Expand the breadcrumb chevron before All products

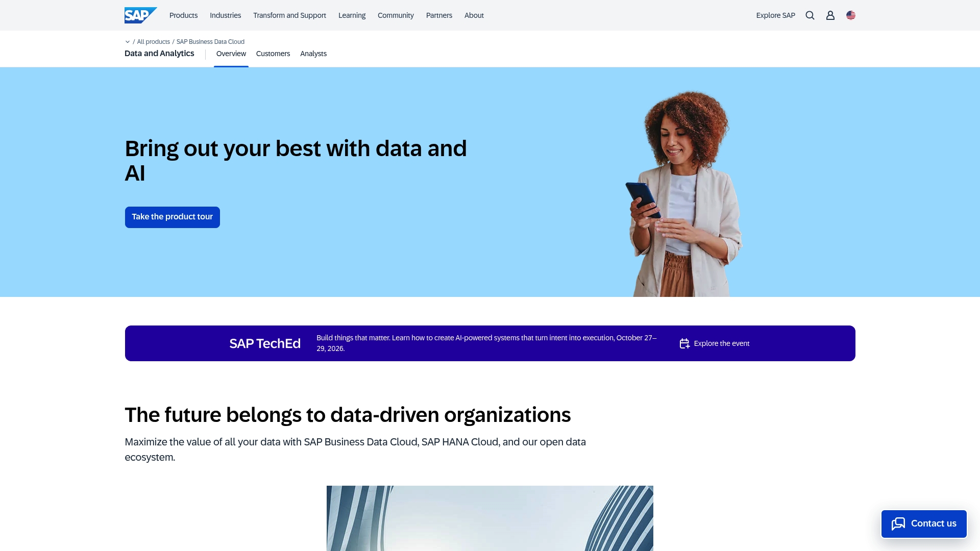pyautogui.click(x=128, y=42)
